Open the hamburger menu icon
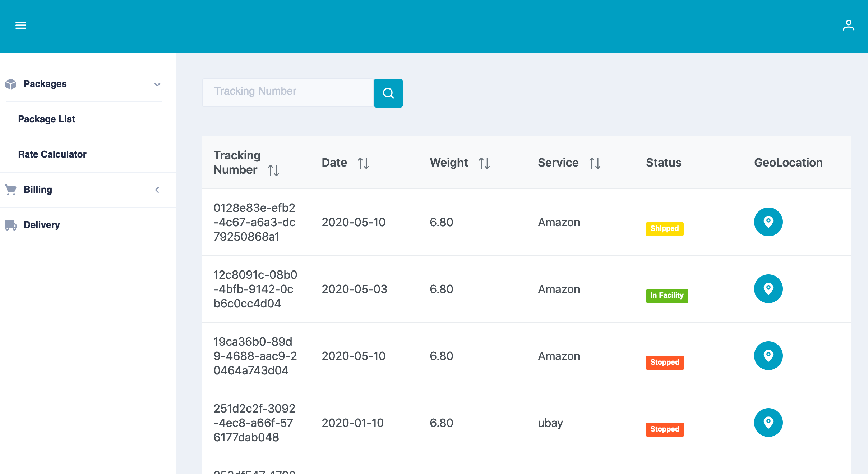The image size is (868, 474). point(21,25)
